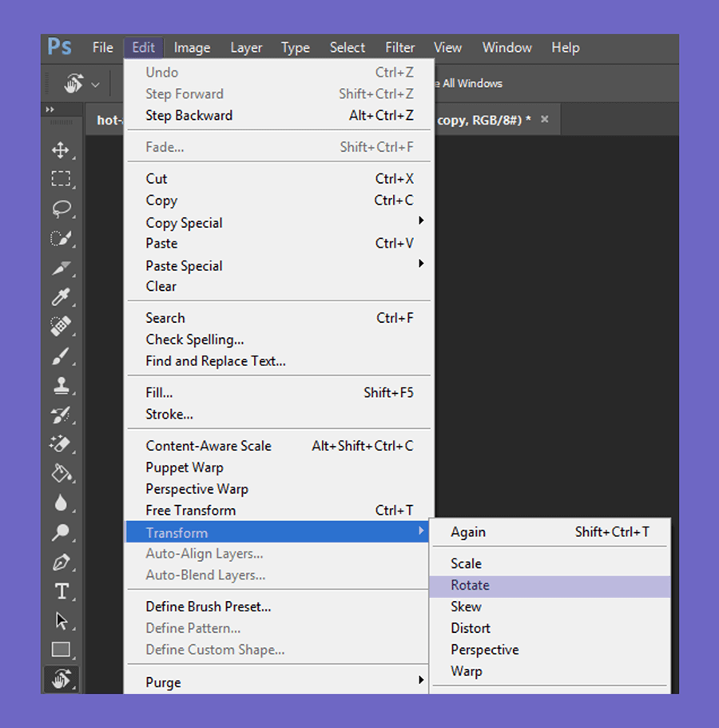Select the Brush tool
Image resolution: width=719 pixels, height=728 pixels.
point(61,356)
